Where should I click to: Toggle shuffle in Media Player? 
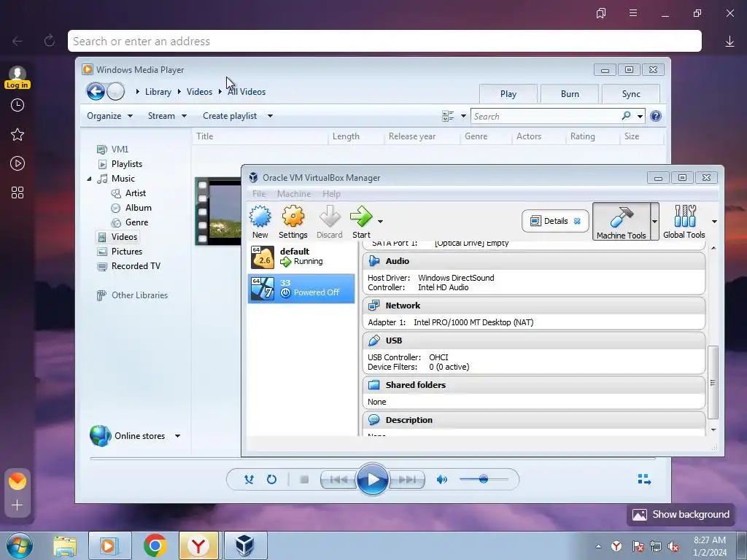point(249,479)
